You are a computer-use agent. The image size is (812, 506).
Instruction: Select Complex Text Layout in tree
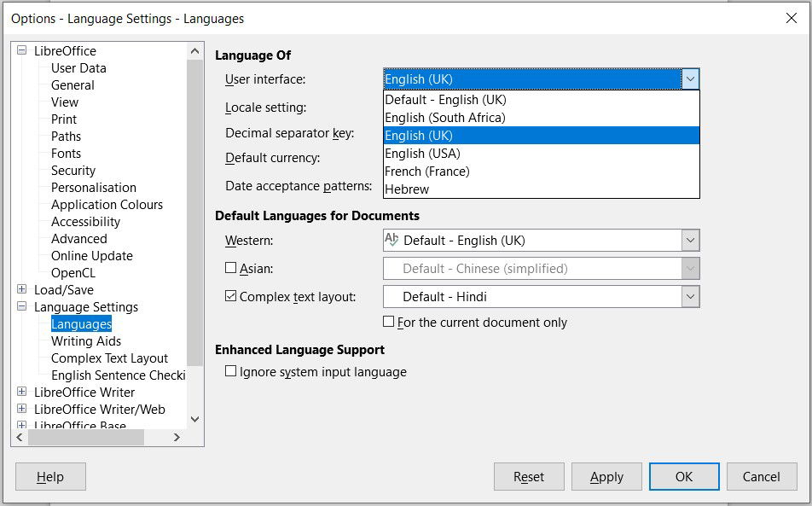109,358
